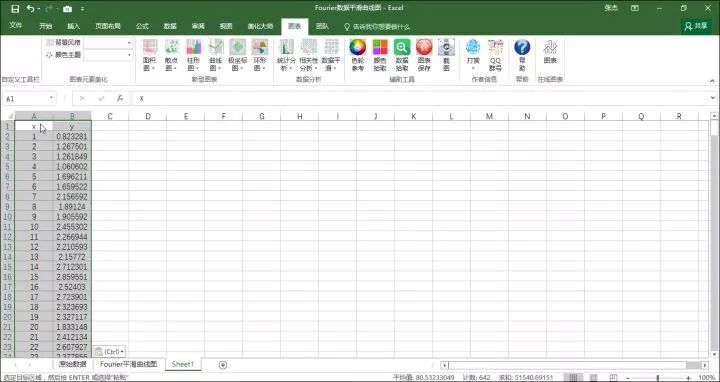
Task: Click the formula bar input field
Action: tap(422, 98)
